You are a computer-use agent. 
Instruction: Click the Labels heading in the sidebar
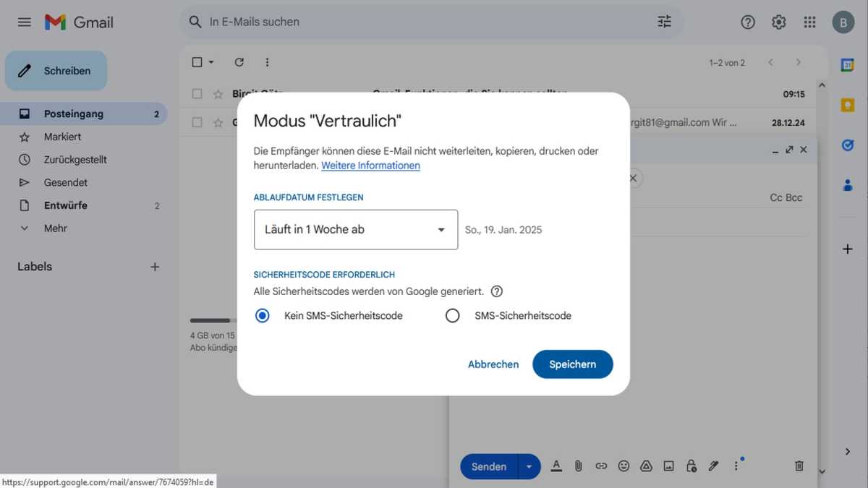35,267
